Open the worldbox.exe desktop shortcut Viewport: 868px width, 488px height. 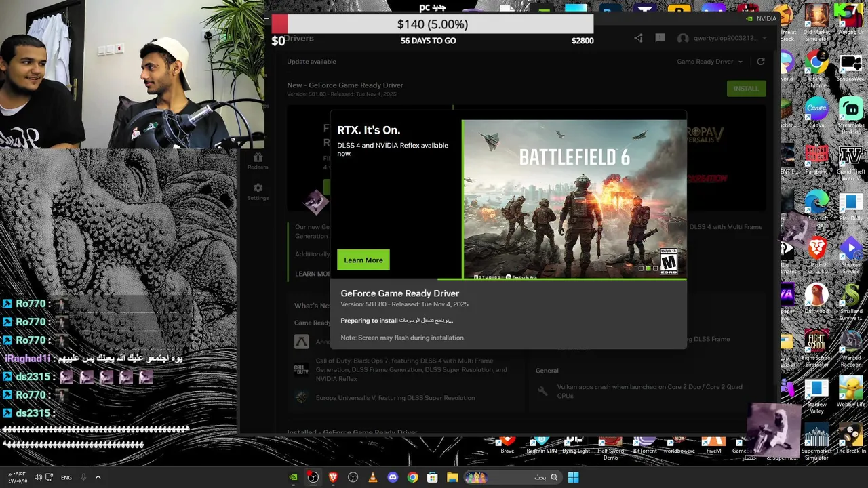point(679,446)
